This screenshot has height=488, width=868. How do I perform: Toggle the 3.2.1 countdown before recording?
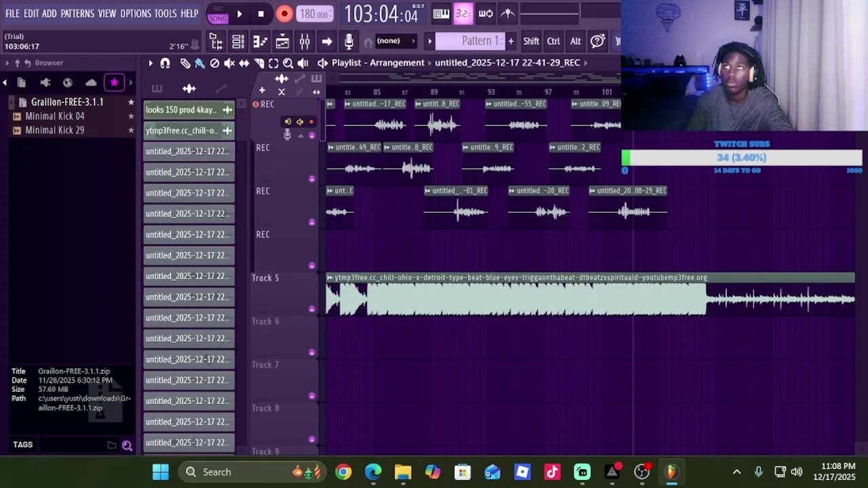click(x=463, y=14)
